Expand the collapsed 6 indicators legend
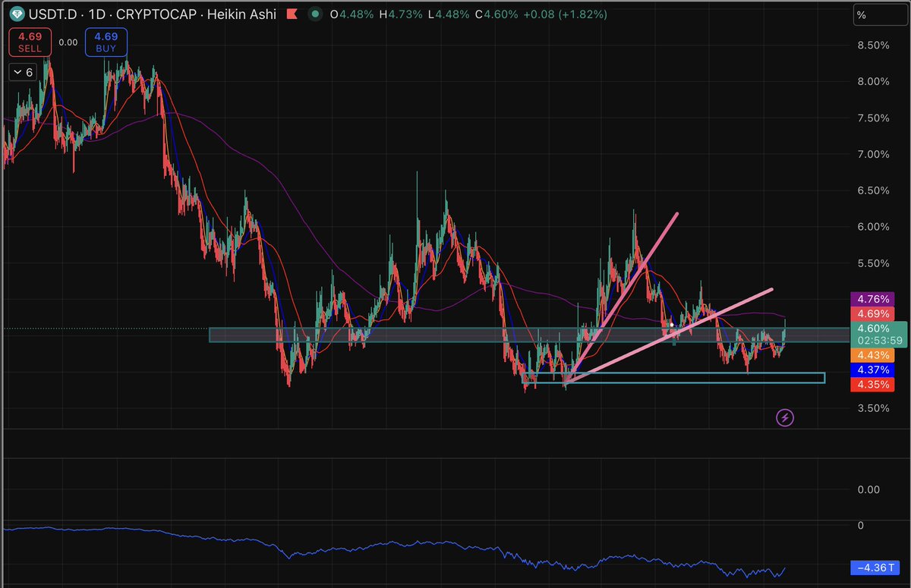Screen dimensions: 911x588 point(24,72)
